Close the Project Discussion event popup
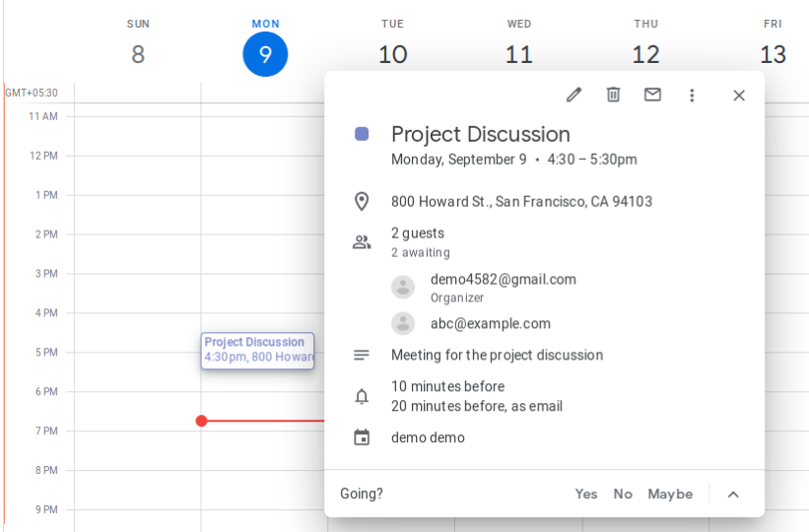 click(739, 95)
